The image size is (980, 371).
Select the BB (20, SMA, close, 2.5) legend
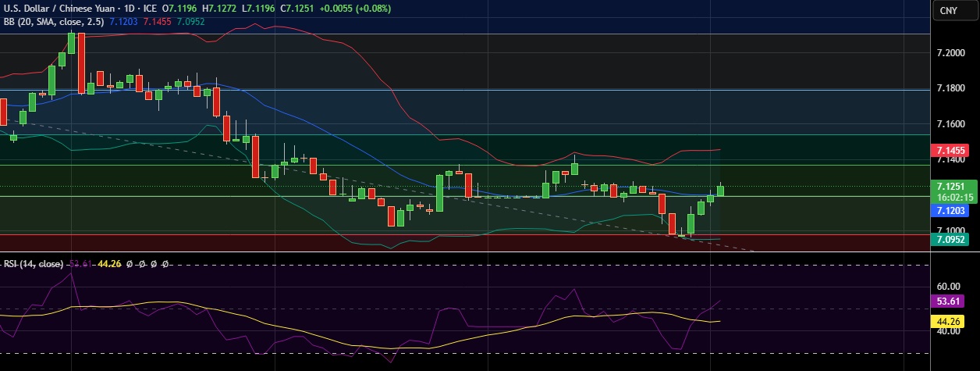point(53,22)
